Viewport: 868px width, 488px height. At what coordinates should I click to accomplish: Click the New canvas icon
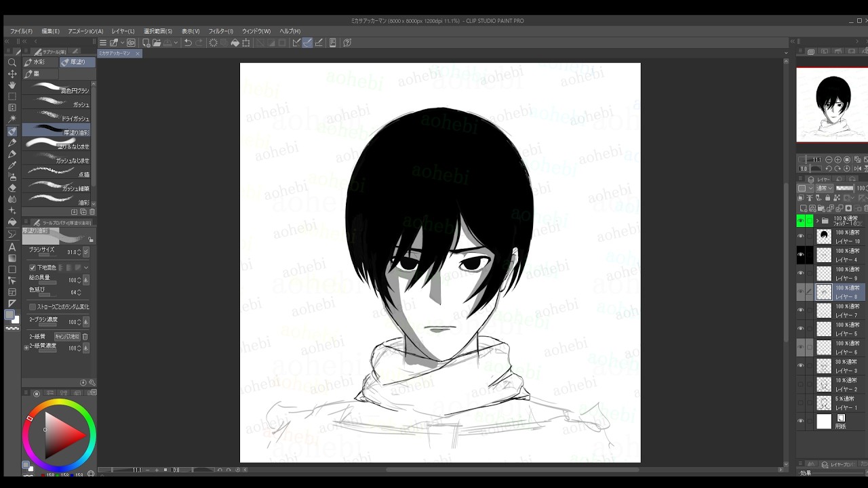tap(146, 43)
